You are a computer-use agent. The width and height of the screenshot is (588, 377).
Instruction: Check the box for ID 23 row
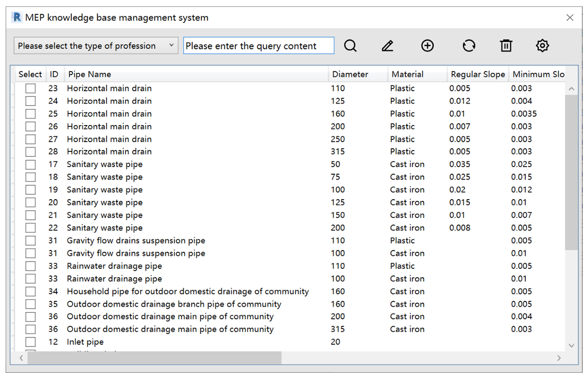31,88
